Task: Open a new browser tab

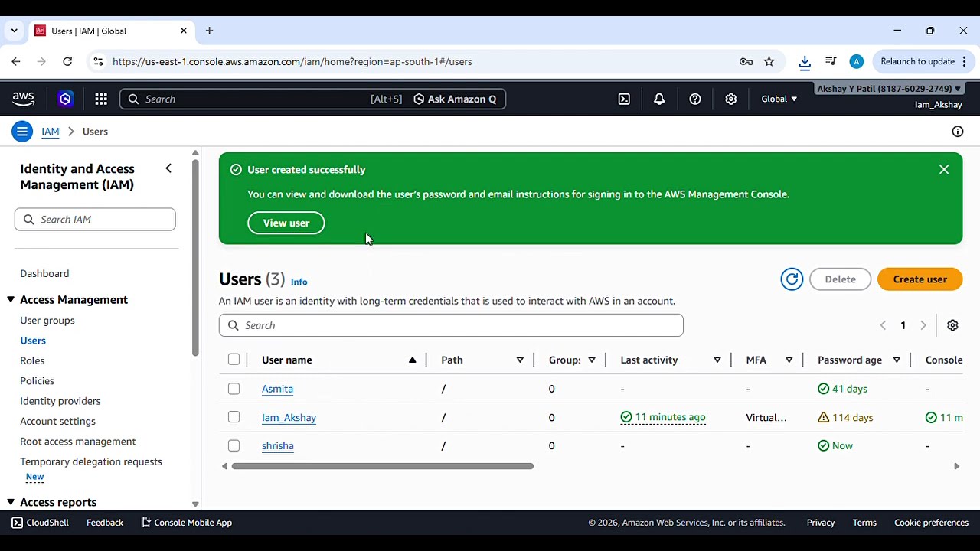Action: point(209,31)
